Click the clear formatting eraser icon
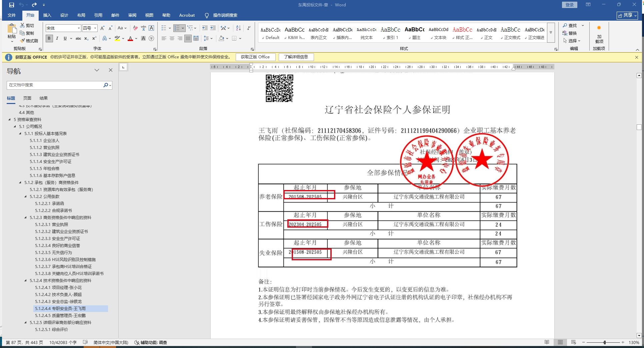This screenshot has height=348, width=644. click(135, 28)
